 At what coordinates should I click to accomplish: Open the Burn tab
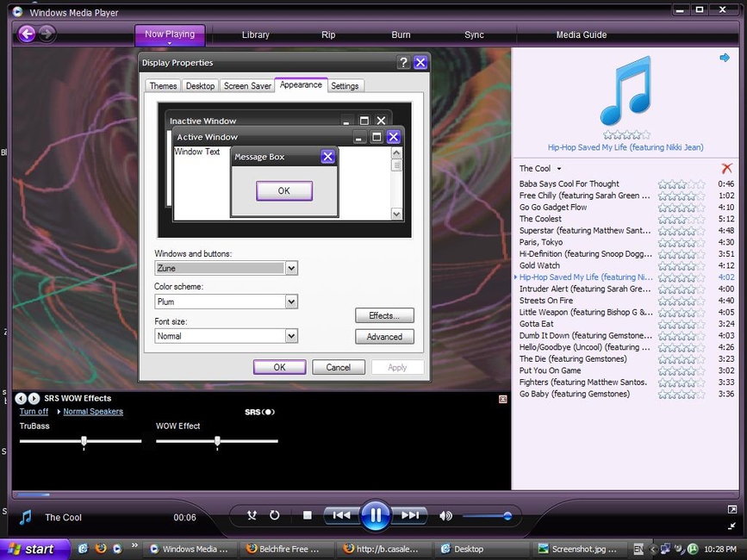[x=401, y=34]
